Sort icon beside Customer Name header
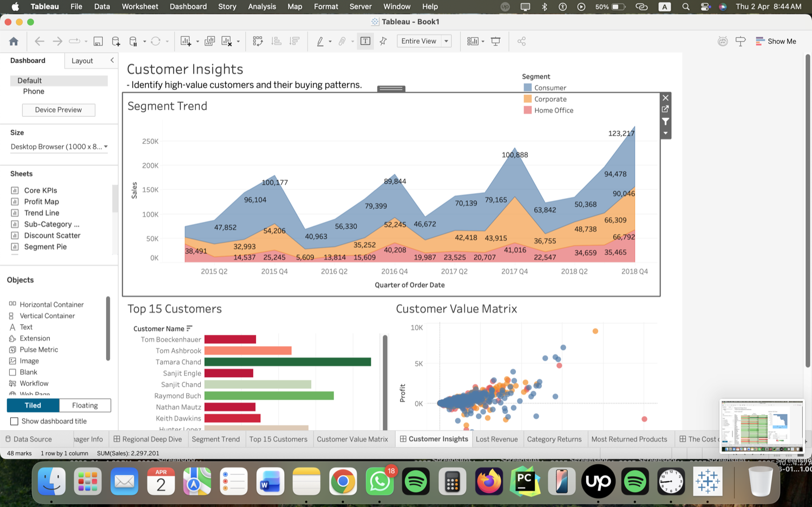The width and height of the screenshot is (812, 507). (x=189, y=328)
